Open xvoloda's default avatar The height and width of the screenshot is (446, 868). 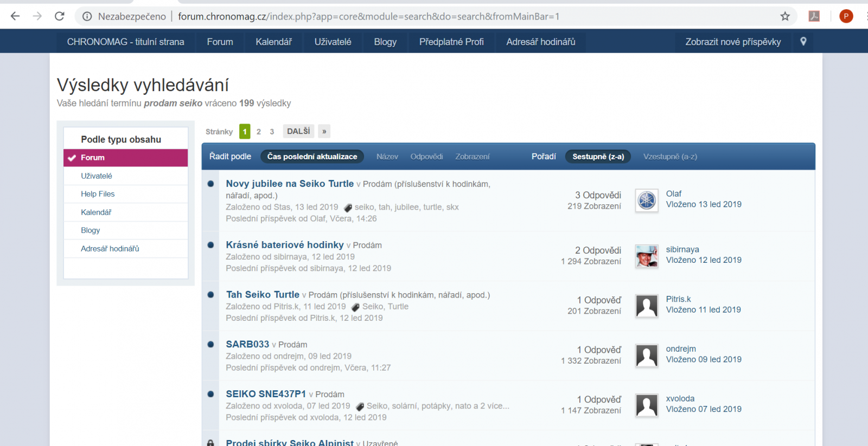tap(647, 405)
